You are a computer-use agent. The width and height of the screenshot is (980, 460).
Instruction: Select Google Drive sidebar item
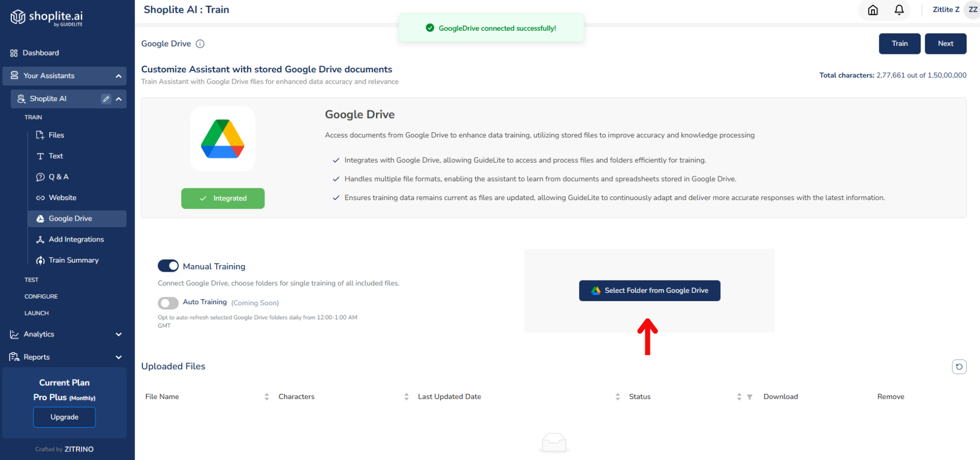click(x=77, y=218)
